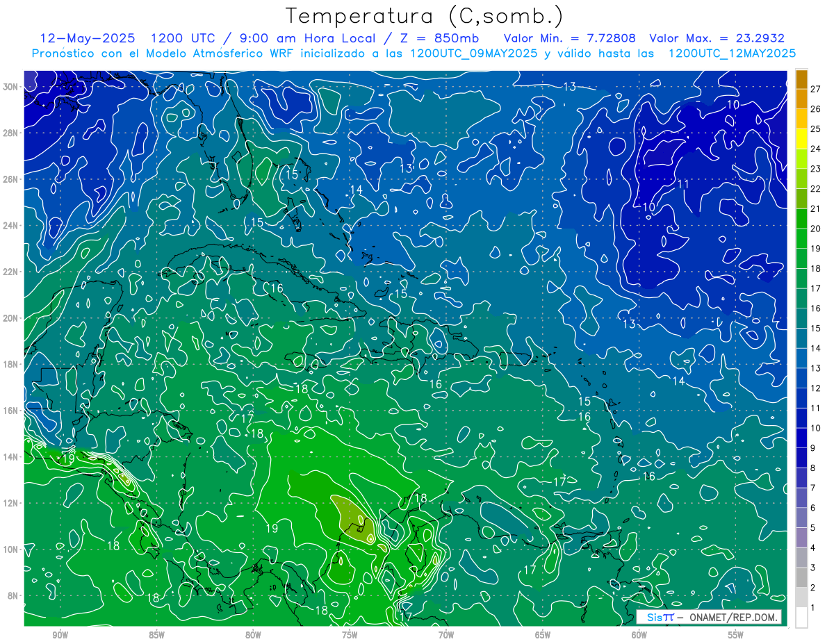This screenshot has width=834, height=644.
Task: Click "9:00 am Hora Local" text
Action: [x=306, y=38]
